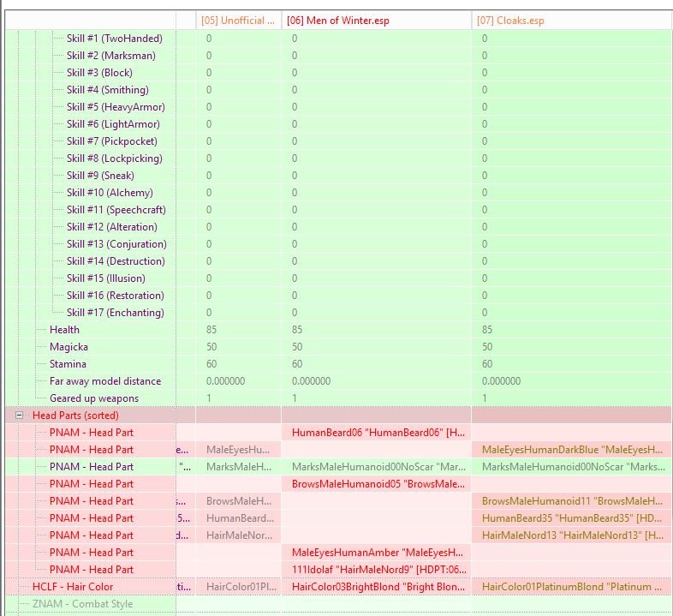Screen dimensions: 673x616
Task: Select the [06] Men of Winter.esp column header
Action: click(x=377, y=21)
